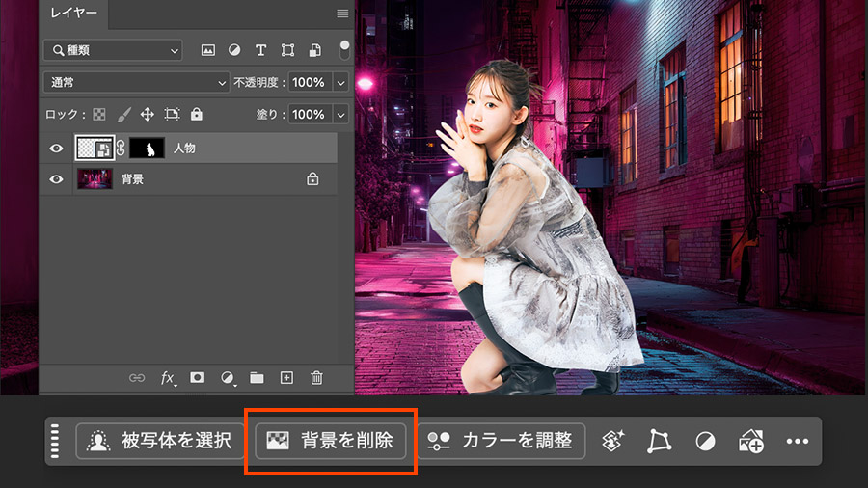Click the transform icon in task bar

(660, 441)
